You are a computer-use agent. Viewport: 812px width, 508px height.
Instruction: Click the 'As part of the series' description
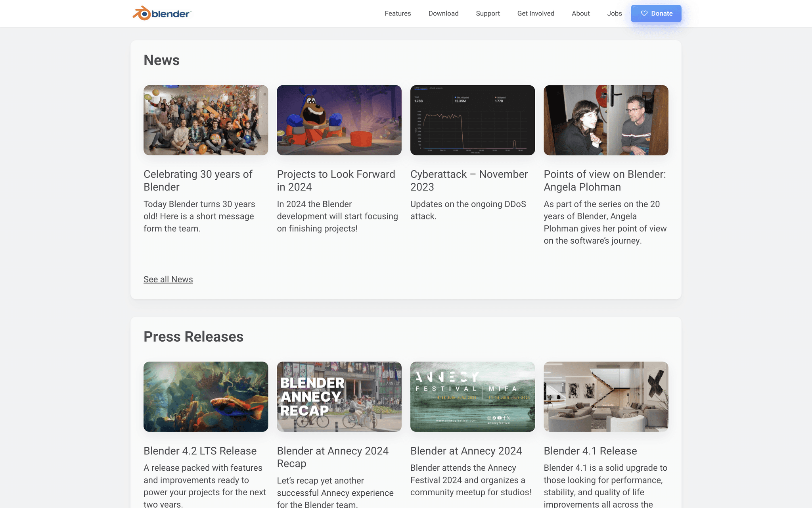(605, 222)
